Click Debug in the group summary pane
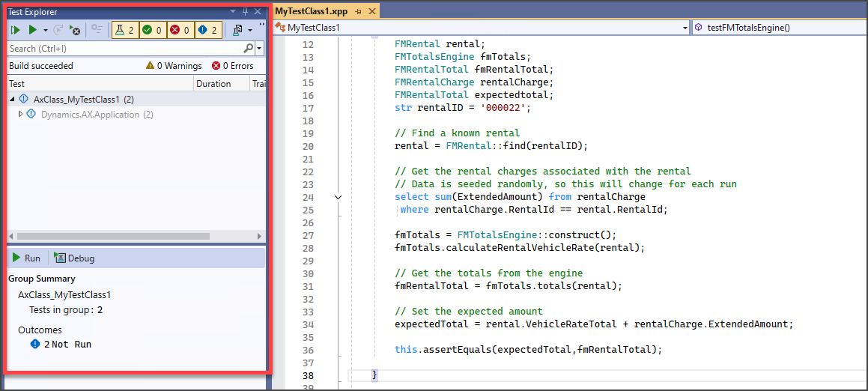Viewport: 868px width, 391px height. pyautogui.click(x=74, y=258)
